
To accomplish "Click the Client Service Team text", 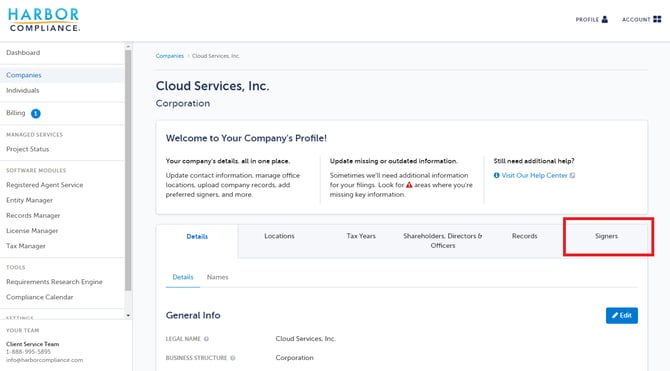I will click(x=32, y=344).
